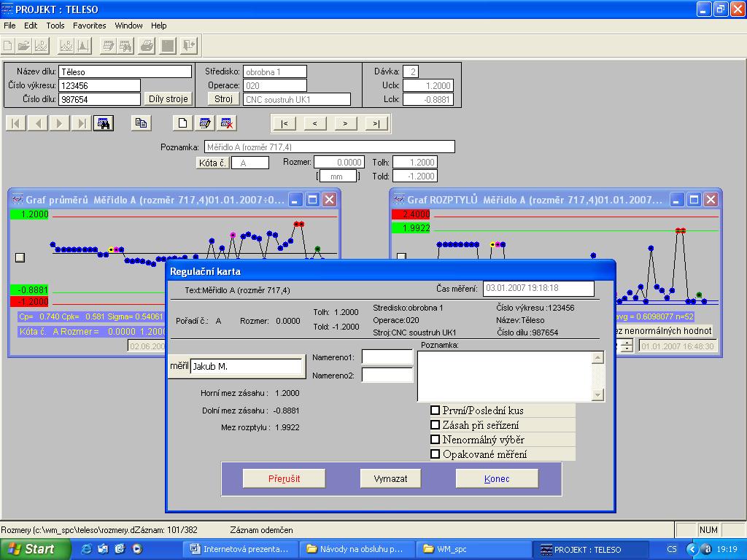
Task: Click the histogram toolbar icon
Action: tap(83, 46)
